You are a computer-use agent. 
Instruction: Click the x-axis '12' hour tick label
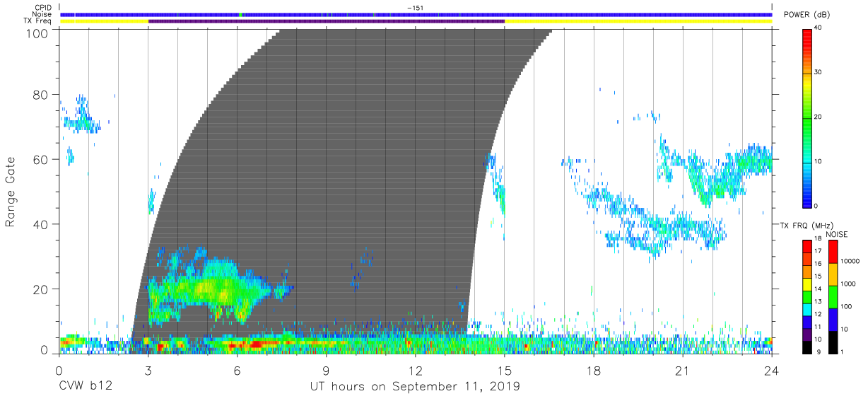[415, 371]
